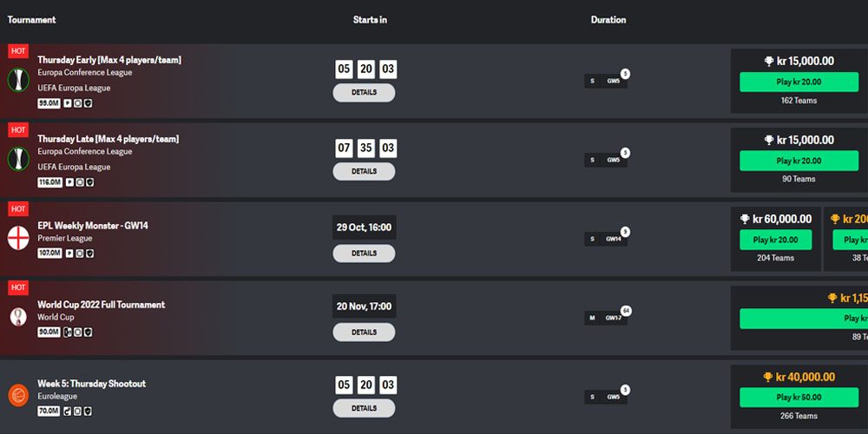Play kr 50.00 in Week 5 Thursday Shootout
The height and width of the screenshot is (434, 868).
coord(799,398)
